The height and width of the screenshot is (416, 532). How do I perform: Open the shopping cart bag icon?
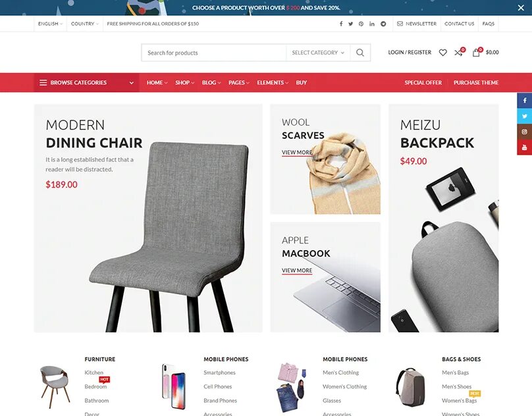click(x=476, y=52)
